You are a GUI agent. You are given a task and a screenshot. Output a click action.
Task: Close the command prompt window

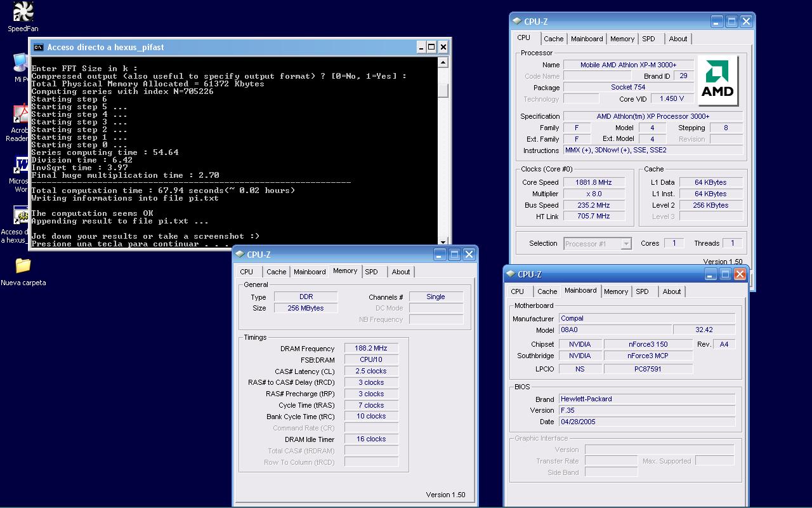[x=443, y=47]
